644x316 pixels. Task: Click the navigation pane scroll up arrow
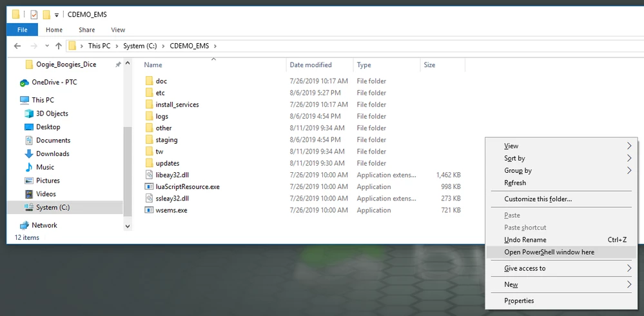coord(128,64)
